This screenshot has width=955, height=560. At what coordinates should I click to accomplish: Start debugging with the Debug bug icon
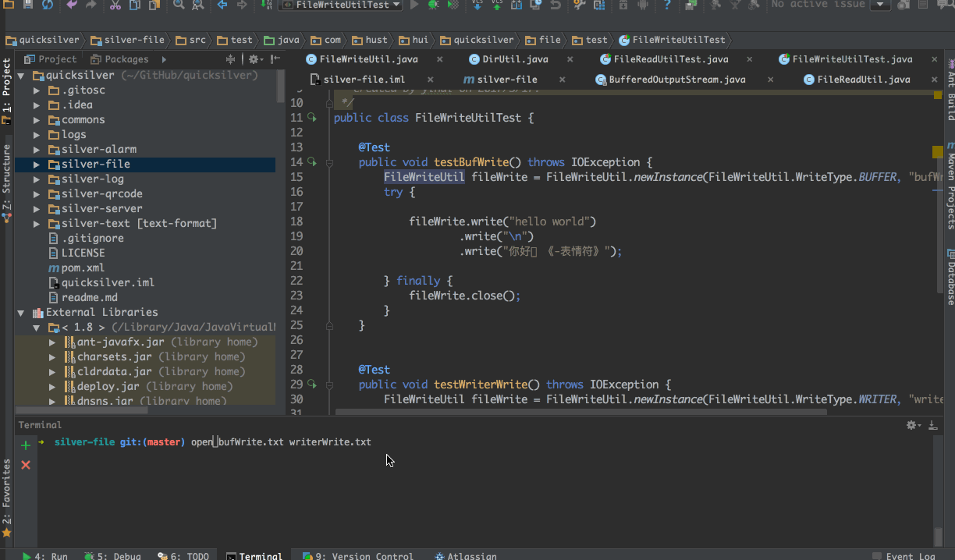(433, 5)
